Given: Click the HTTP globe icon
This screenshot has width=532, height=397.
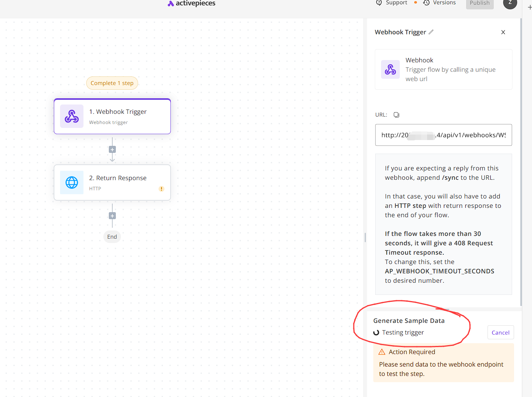Looking at the screenshot, I should click(x=72, y=183).
